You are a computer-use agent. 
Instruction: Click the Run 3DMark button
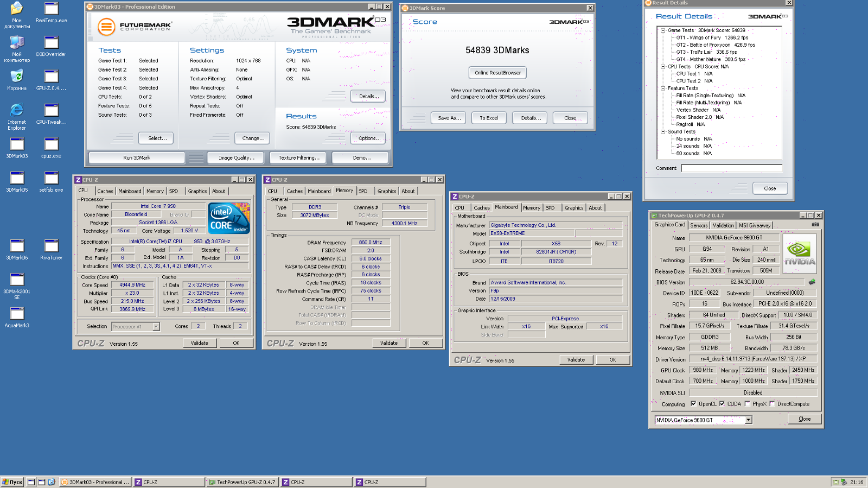(137, 157)
